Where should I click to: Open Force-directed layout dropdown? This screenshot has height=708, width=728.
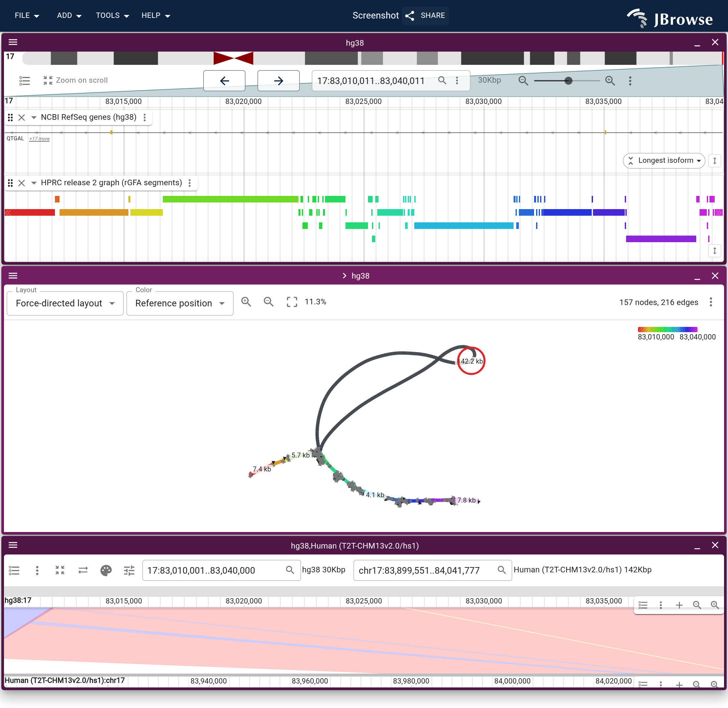65,303
